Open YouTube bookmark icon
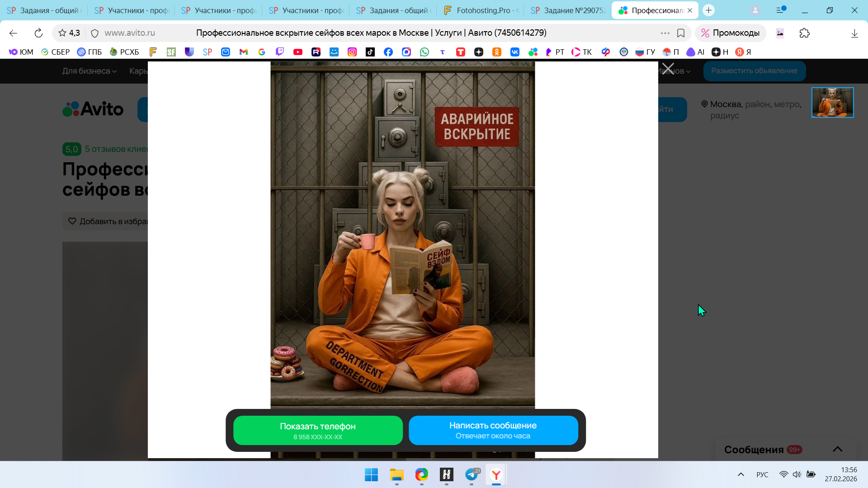Screen dimensions: 868x488 coord(298,52)
